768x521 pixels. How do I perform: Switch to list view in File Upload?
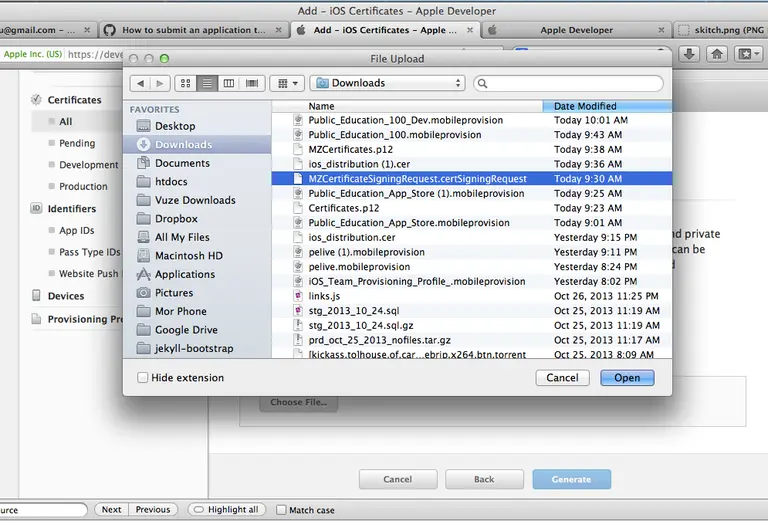point(207,83)
